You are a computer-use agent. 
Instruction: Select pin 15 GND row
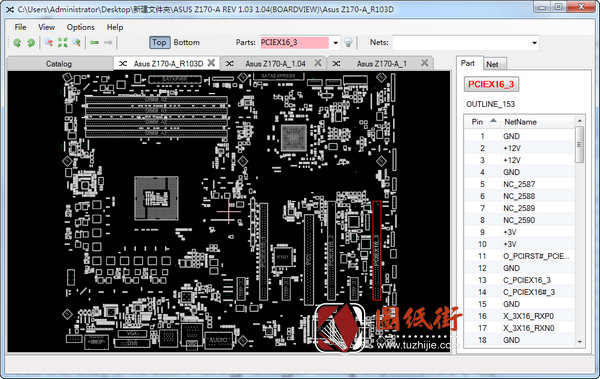[x=520, y=304]
